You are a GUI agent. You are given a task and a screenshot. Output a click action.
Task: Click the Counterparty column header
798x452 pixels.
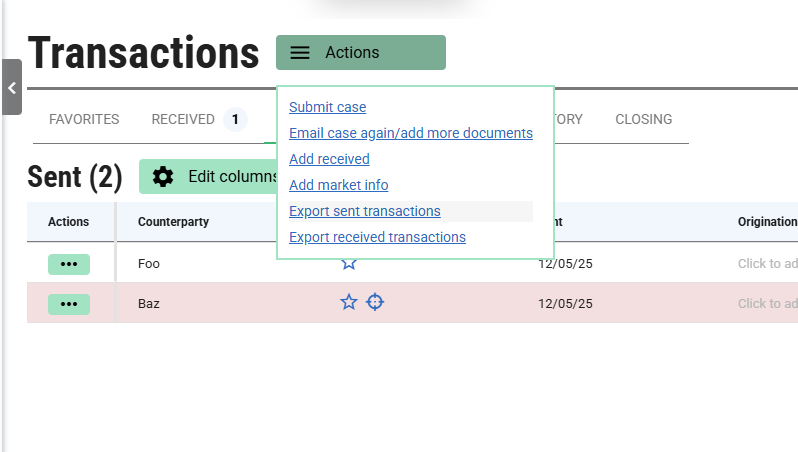coord(173,222)
